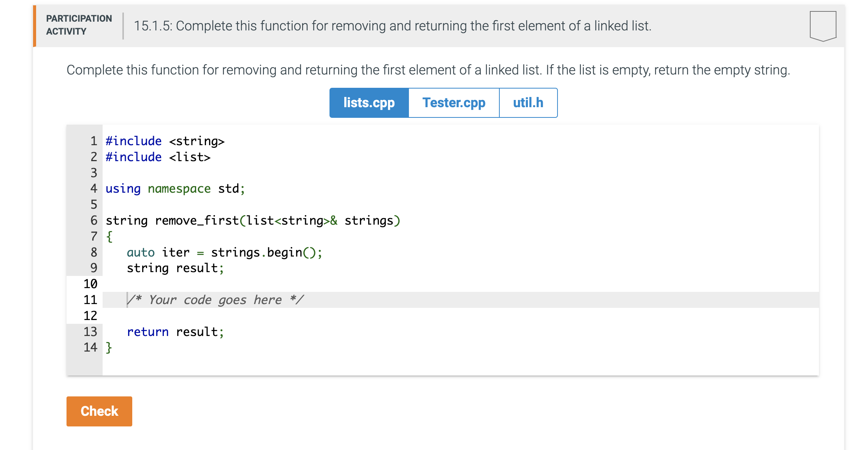Switch to the lists.cpp tab
Viewport: 868px width, 450px height.
click(x=369, y=103)
